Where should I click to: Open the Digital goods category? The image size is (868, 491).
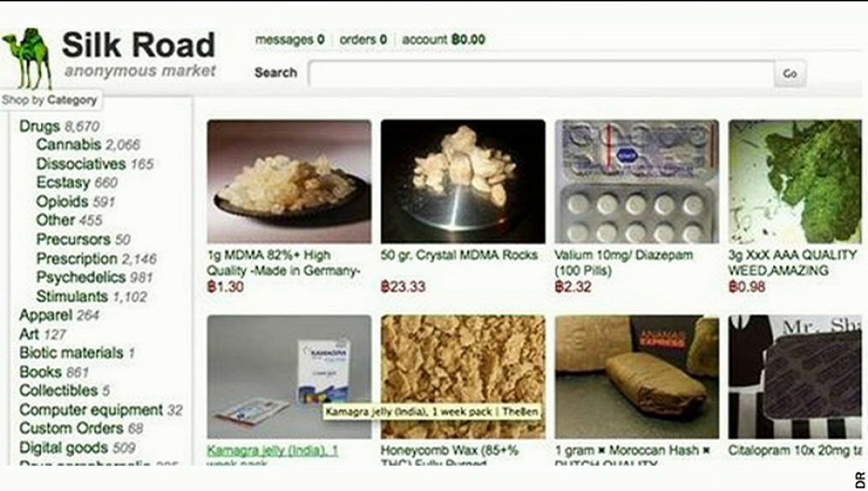[x=63, y=448]
